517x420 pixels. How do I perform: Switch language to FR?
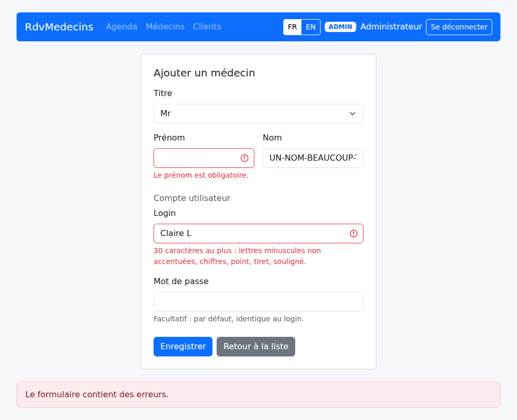(292, 27)
